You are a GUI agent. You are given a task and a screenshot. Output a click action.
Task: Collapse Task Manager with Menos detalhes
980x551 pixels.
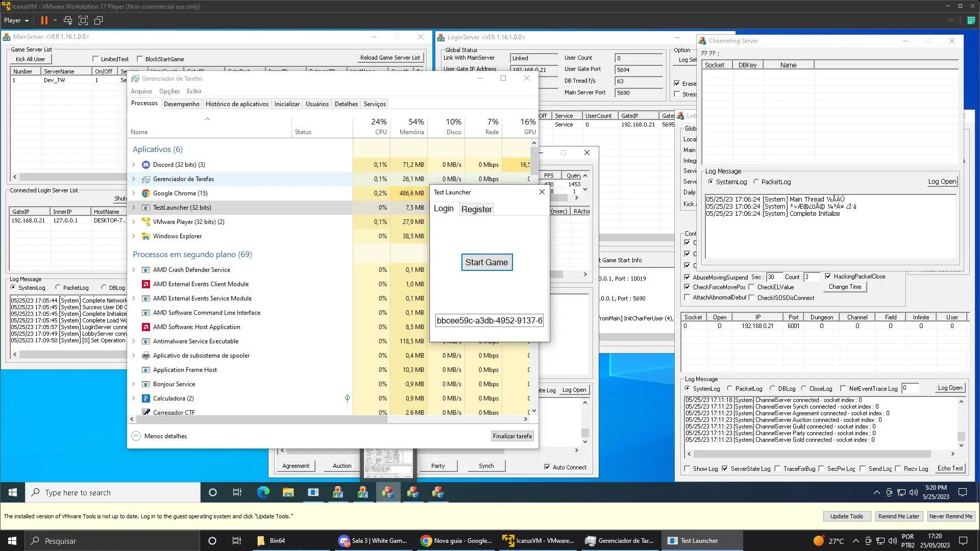click(x=159, y=436)
